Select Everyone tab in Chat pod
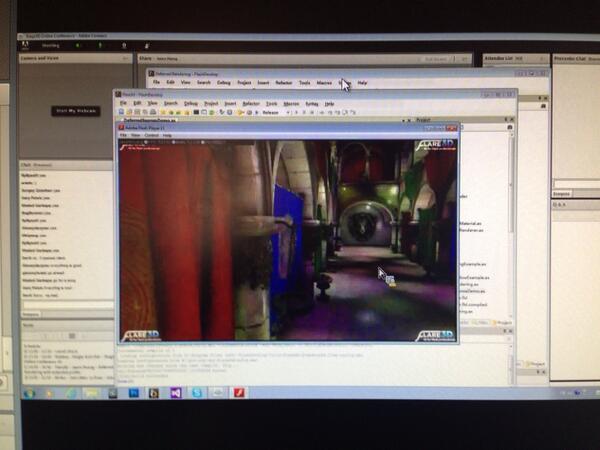The image size is (600, 450). [x=31, y=315]
